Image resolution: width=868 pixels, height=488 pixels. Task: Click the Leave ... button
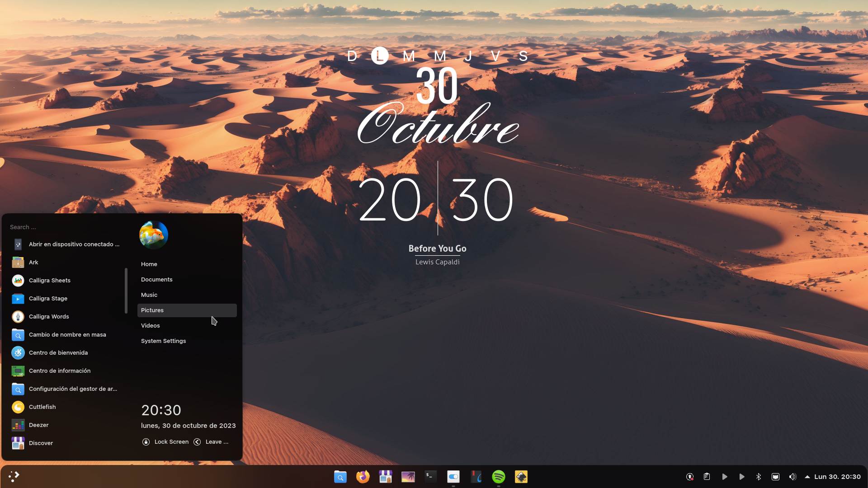211,442
